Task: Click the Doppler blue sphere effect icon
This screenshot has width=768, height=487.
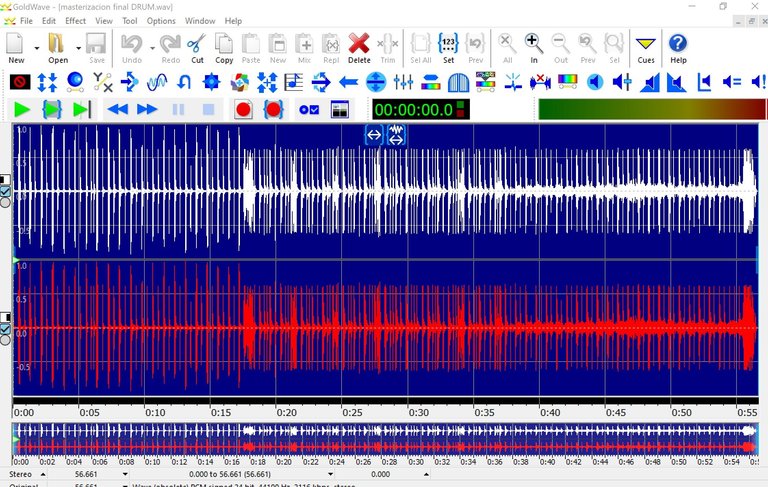Action: click(75, 82)
